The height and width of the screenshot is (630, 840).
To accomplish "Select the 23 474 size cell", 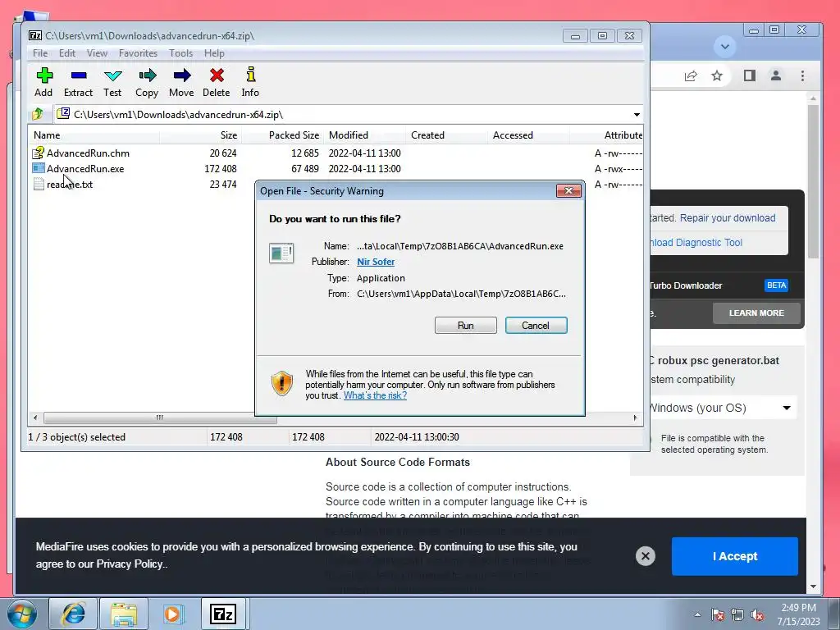I will [x=223, y=185].
